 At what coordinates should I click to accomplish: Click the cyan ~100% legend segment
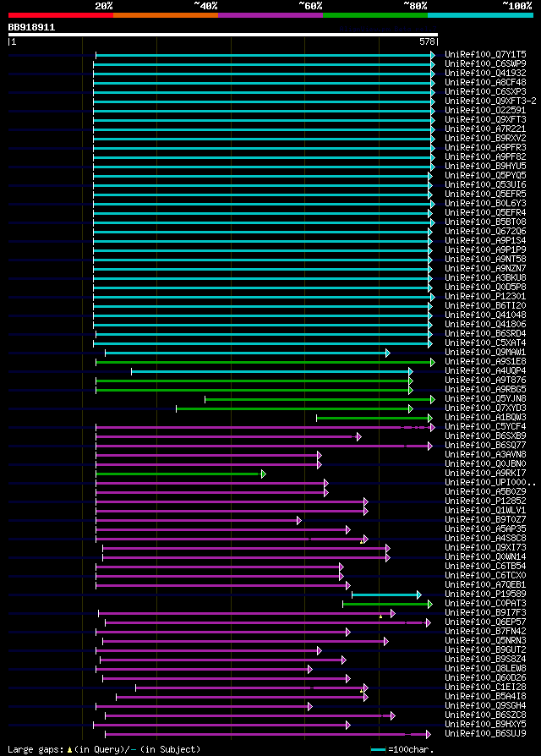pos(480,15)
